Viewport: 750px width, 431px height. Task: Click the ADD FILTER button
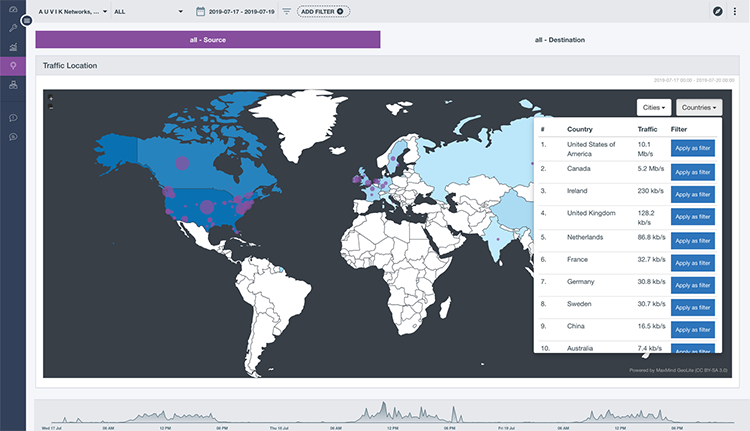coord(323,11)
